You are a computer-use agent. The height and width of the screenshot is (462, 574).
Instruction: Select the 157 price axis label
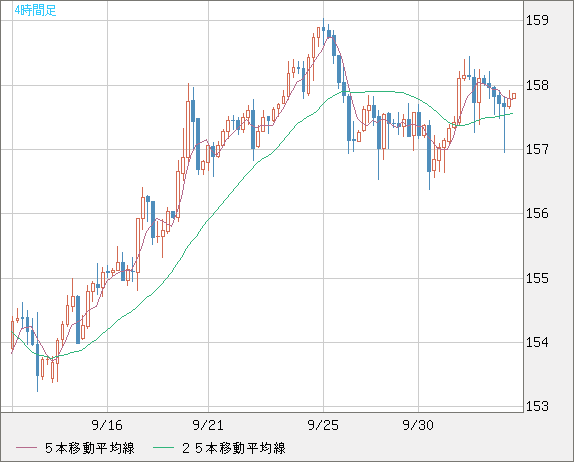click(x=537, y=149)
